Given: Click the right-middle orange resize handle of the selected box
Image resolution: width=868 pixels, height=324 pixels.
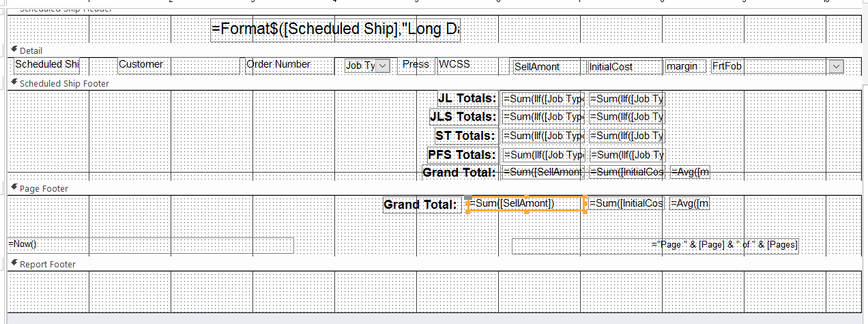Looking at the screenshot, I should [586, 204].
